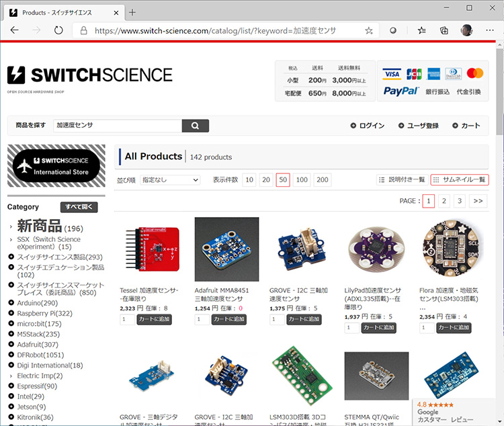View site info via lock icon
Viewport: 504px width, 426px height.
pyautogui.click(x=83, y=30)
